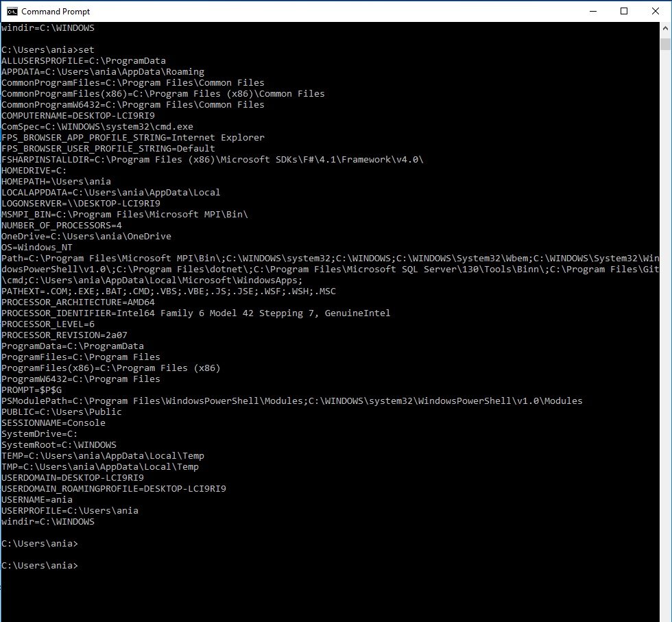Click the ALLUSERSPROFILE=C:\ProgramData line
Image resolution: width=672 pixels, height=622 pixels.
[84, 61]
